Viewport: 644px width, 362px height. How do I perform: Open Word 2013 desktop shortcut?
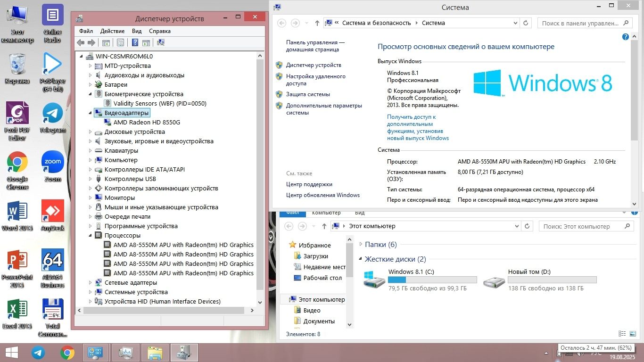tap(17, 215)
